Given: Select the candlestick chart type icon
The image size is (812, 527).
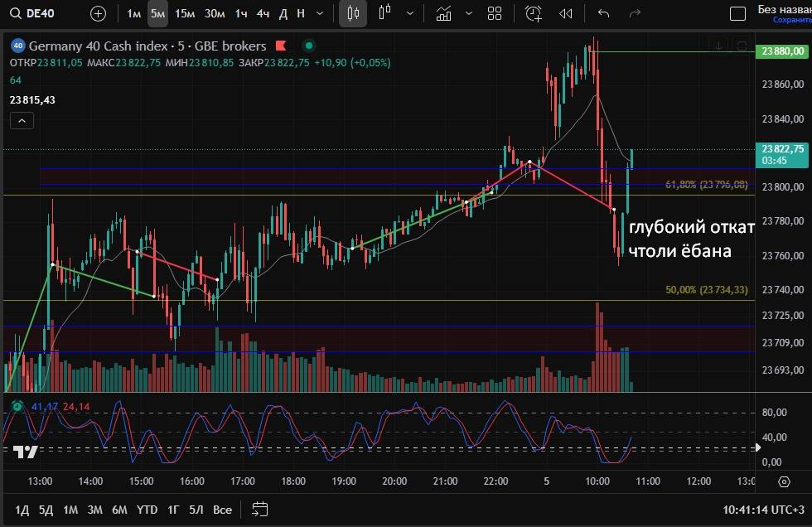Looking at the screenshot, I should point(354,13).
